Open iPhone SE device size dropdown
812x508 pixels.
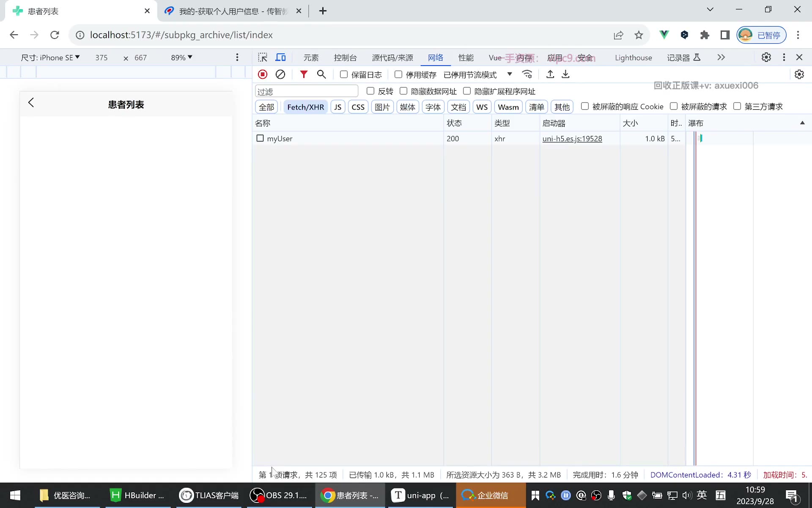coord(50,58)
